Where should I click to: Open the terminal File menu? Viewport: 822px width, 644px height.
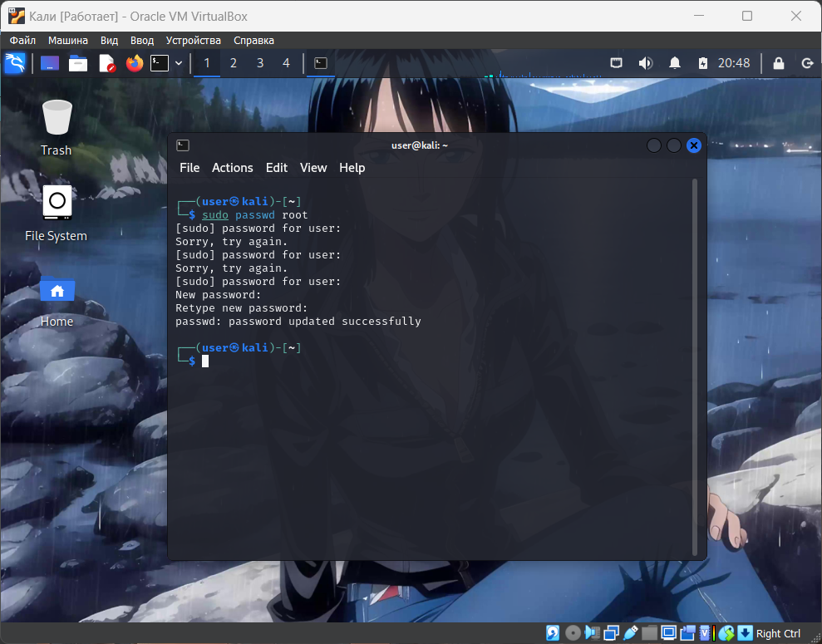tap(190, 168)
